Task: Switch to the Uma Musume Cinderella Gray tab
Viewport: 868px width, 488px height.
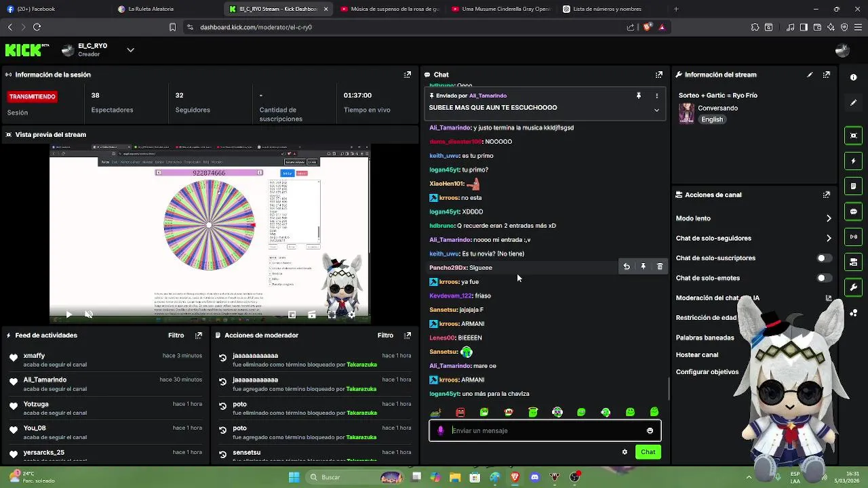Action: [x=500, y=9]
